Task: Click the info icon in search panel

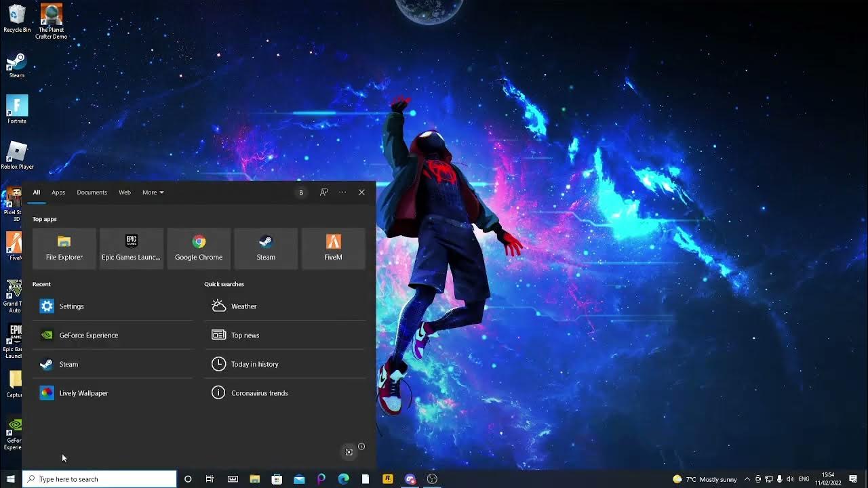Action: tap(361, 447)
